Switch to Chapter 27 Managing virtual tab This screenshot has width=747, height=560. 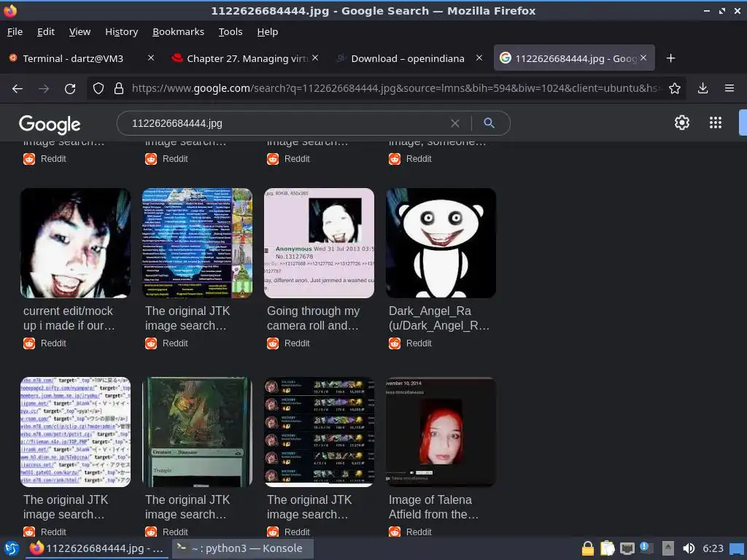[x=245, y=58]
